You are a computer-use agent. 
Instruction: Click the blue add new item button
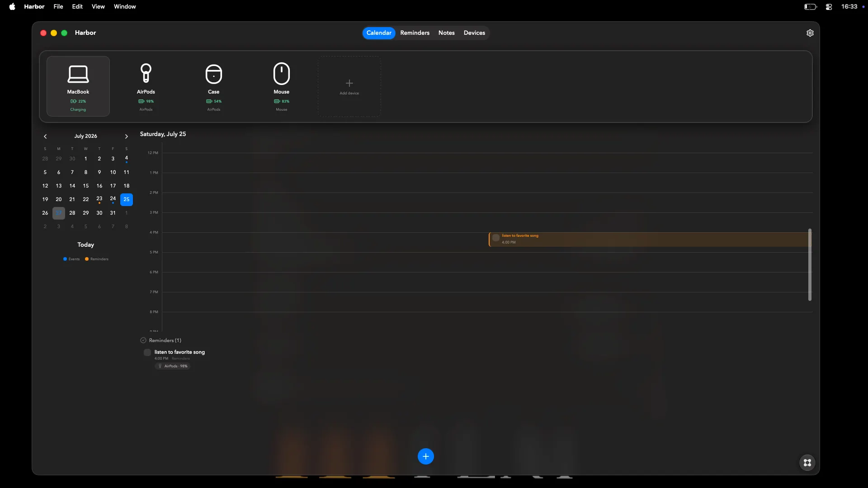tap(426, 456)
